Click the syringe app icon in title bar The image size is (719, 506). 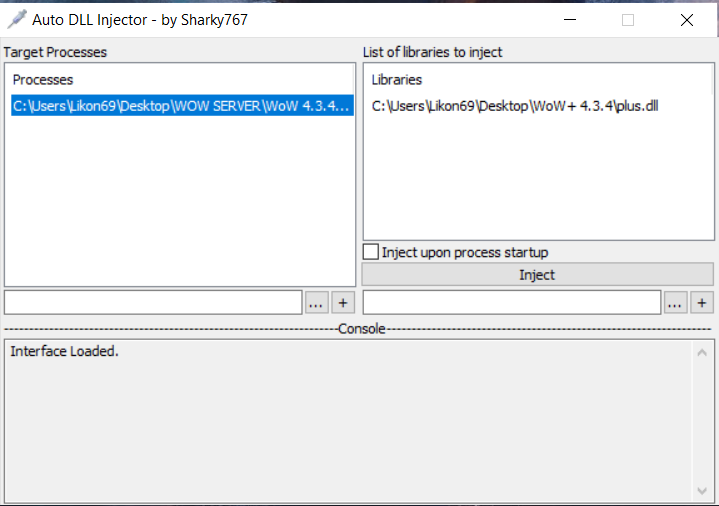[16, 19]
